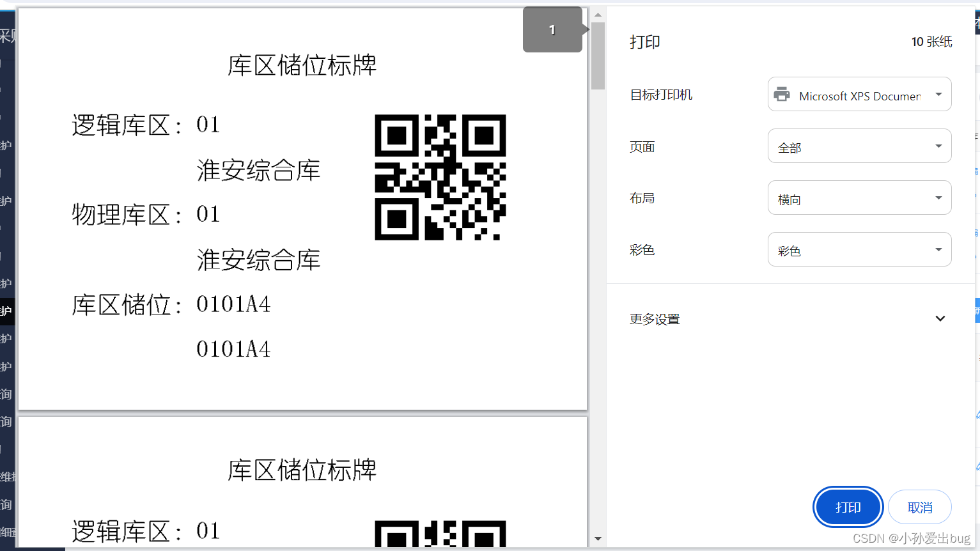Image resolution: width=980 pixels, height=551 pixels.
Task: Open the 页面 dropdown showing 全部
Action: pyautogui.click(x=859, y=146)
